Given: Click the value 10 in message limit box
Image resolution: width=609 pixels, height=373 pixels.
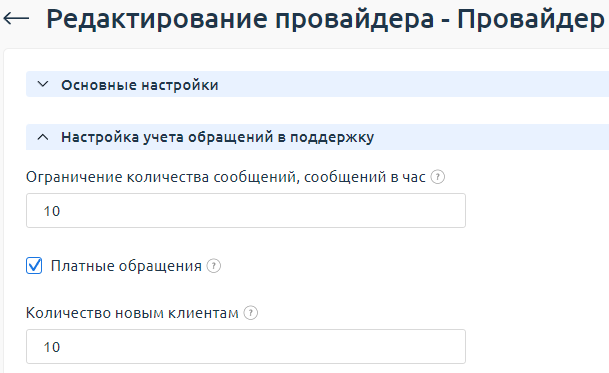Looking at the screenshot, I should (x=52, y=211).
